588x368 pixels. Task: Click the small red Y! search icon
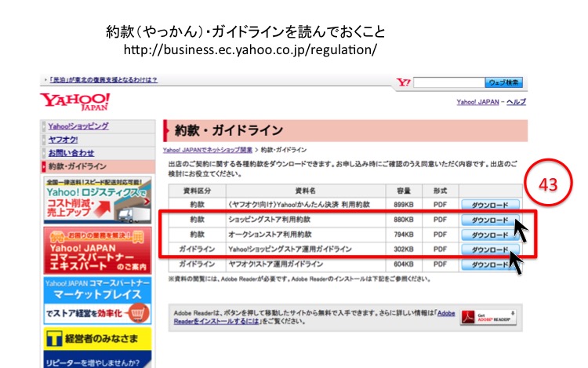pos(404,82)
